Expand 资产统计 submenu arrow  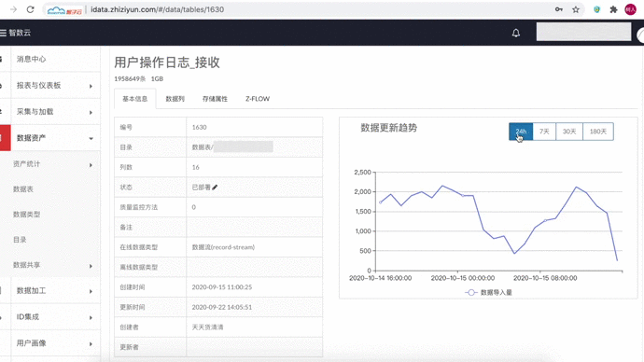pos(91,165)
